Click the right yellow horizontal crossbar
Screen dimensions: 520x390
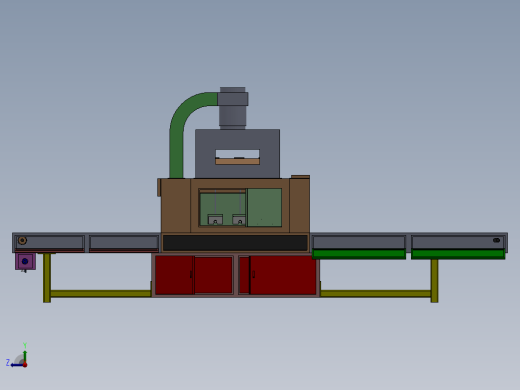pos(376,294)
